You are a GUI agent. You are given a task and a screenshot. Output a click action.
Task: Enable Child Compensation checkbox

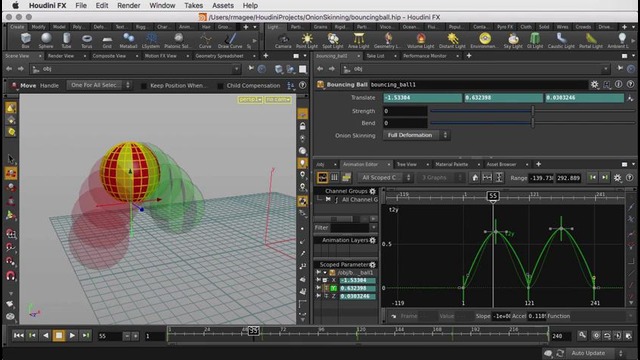[x=220, y=86]
